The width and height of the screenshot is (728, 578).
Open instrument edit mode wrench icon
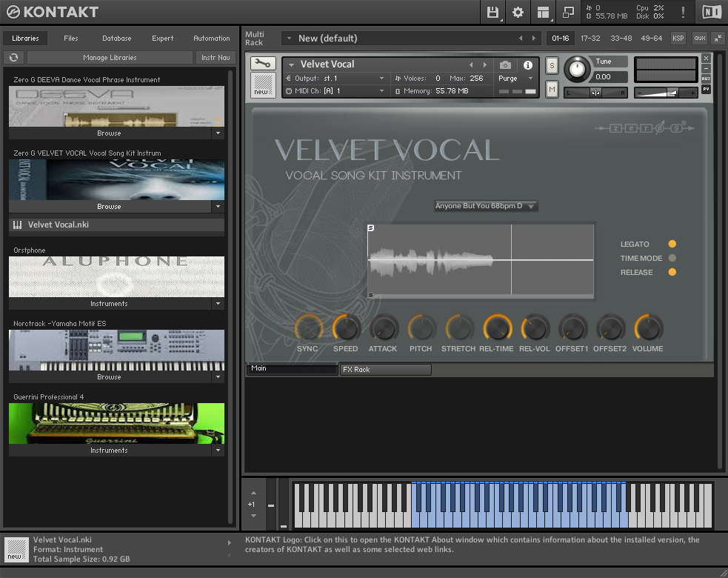tap(263, 63)
